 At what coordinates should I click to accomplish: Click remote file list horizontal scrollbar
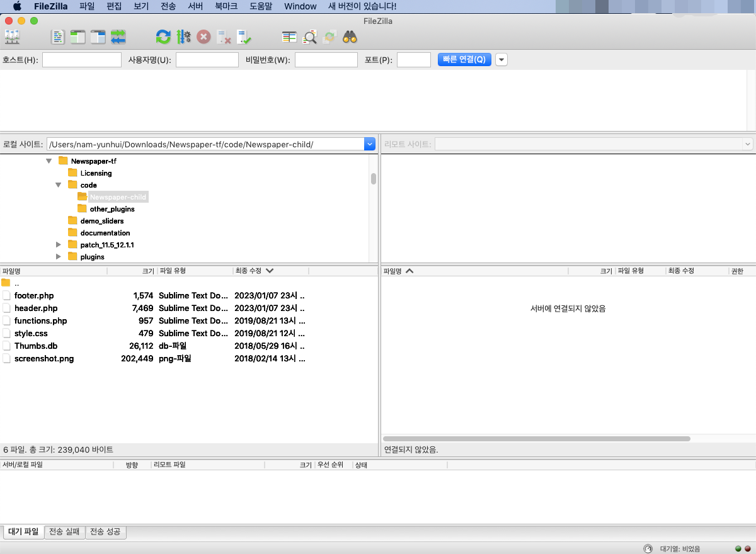point(537,439)
